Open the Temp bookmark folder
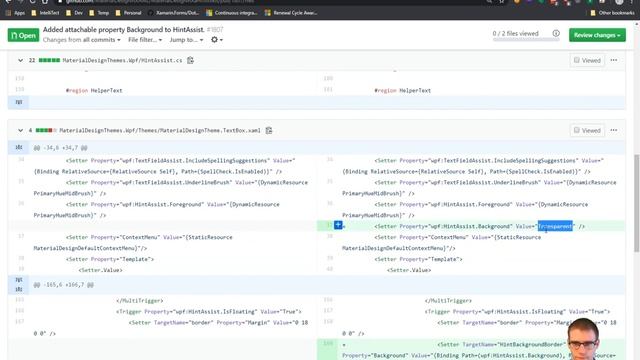The image size is (640, 360). point(99,13)
